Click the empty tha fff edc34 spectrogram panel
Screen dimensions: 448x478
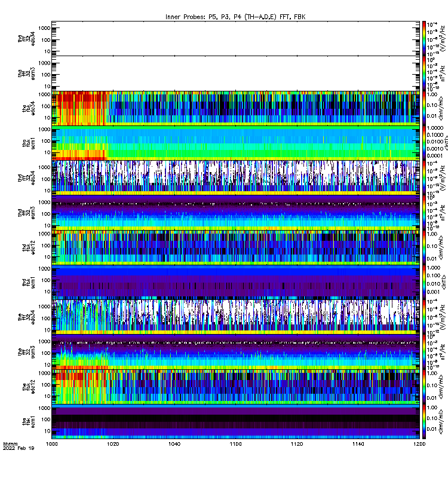click(x=235, y=38)
